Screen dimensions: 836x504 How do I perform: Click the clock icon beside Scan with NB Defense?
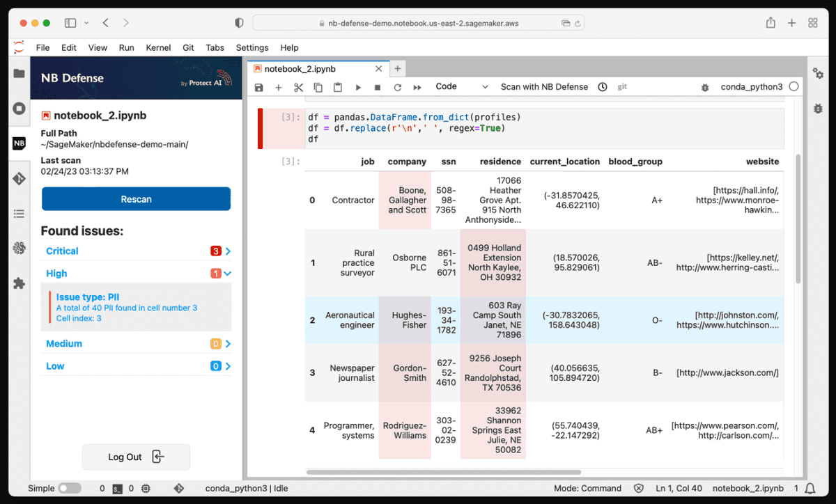pyautogui.click(x=603, y=87)
